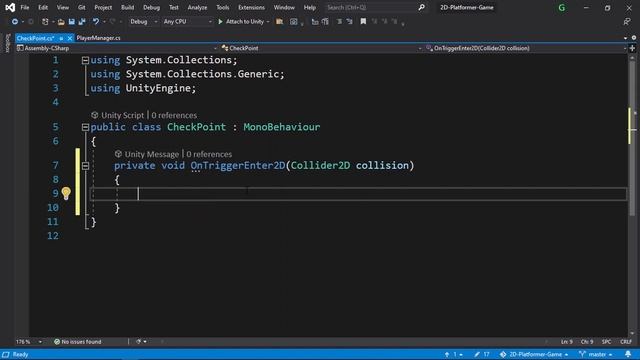This screenshot has height=360, width=640.
Task: Collapse the CheckPoint class block
Action: pos(85,127)
